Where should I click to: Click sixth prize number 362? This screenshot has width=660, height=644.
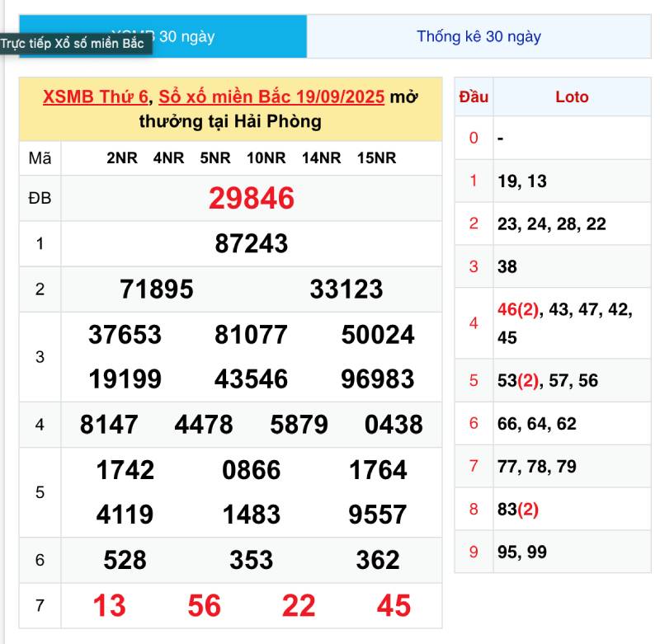click(378, 560)
